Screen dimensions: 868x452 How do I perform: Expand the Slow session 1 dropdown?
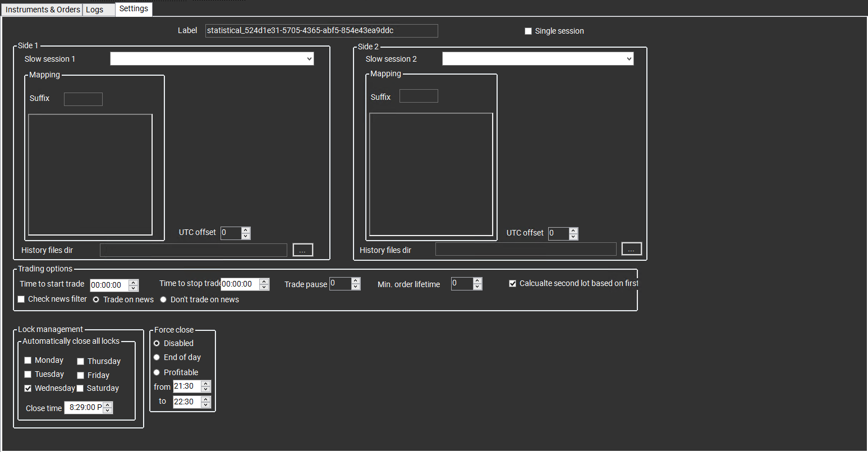[309, 59]
